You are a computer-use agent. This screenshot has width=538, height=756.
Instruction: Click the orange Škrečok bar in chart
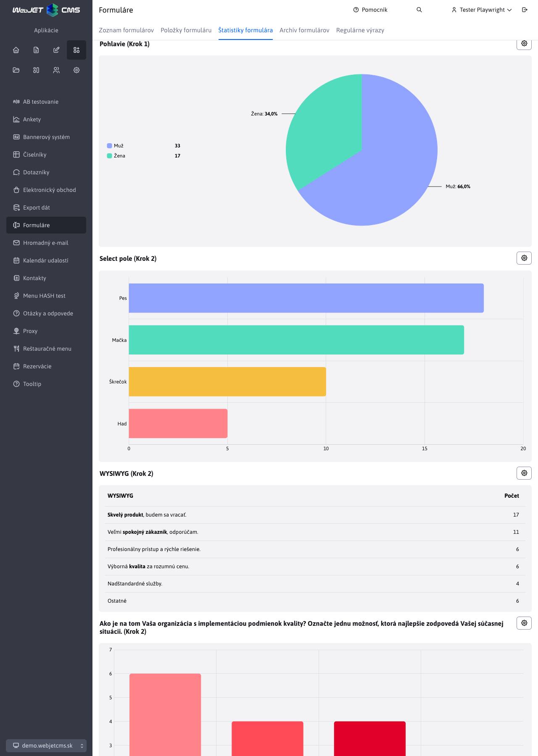click(x=227, y=382)
